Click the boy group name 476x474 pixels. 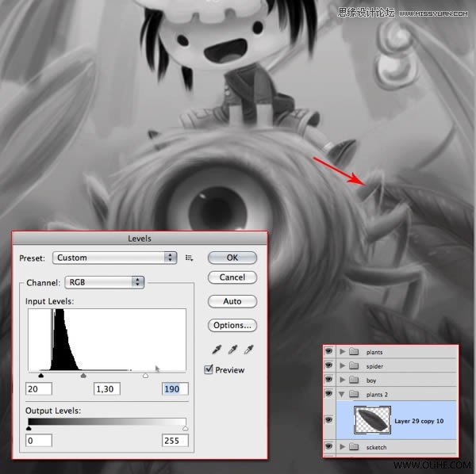371,380
